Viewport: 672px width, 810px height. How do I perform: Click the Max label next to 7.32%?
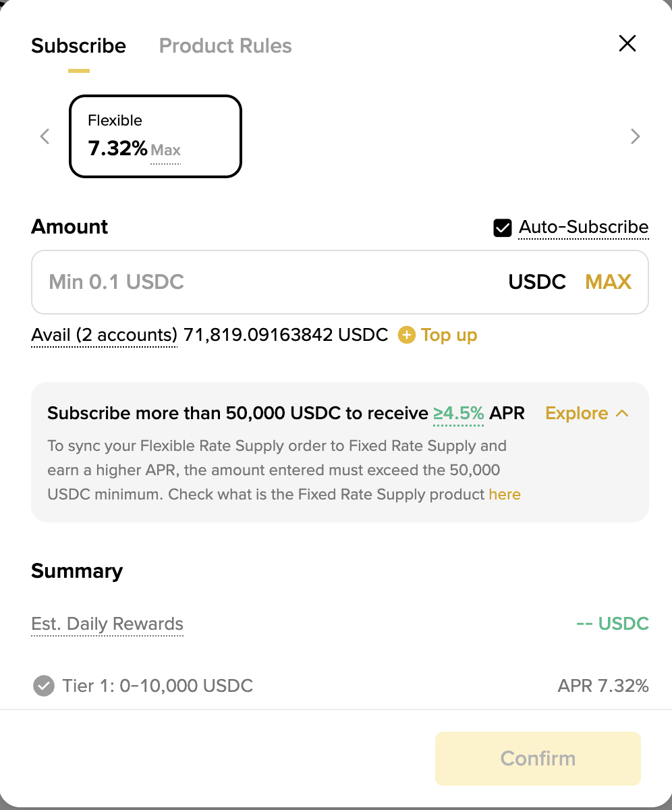pos(165,150)
